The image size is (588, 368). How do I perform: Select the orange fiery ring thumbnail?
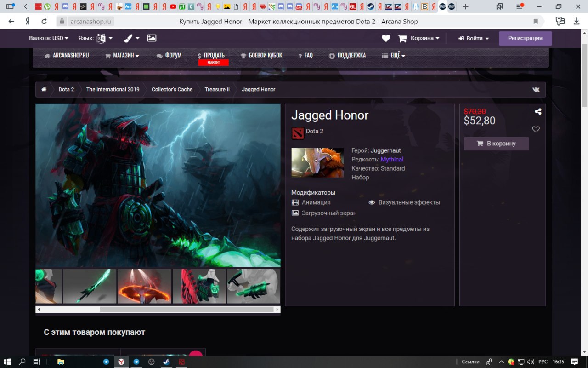point(144,286)
